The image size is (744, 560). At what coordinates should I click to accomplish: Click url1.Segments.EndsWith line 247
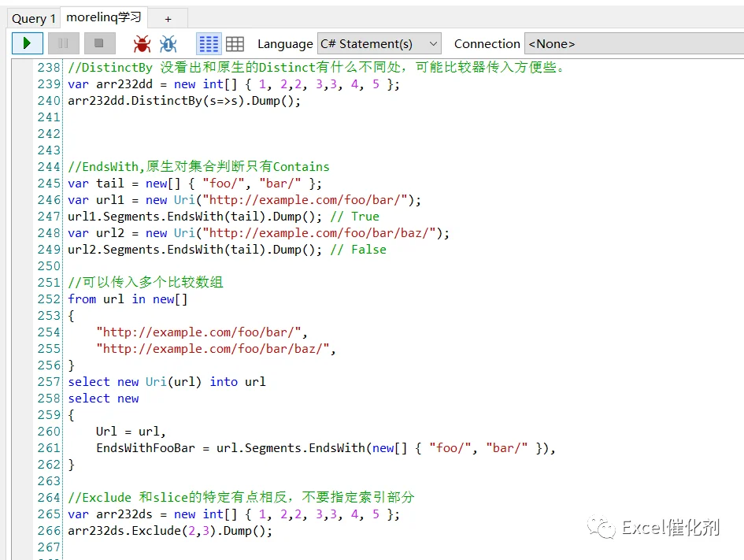click(224, 217)
